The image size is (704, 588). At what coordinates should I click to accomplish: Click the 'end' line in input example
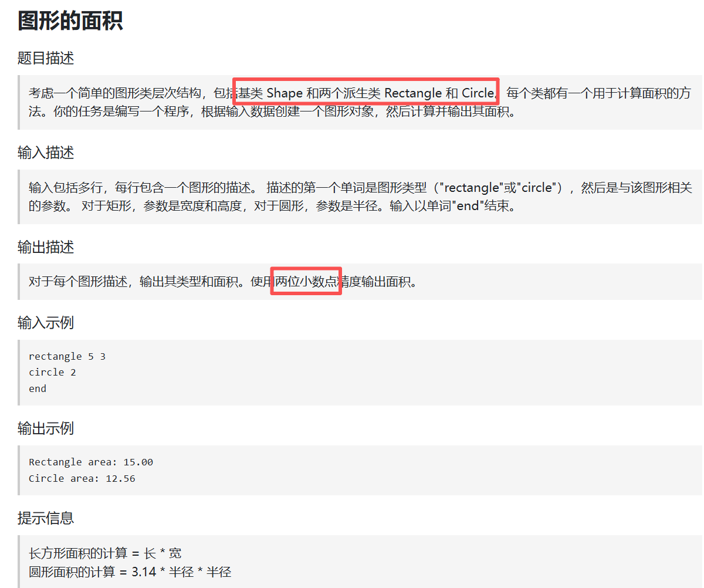pos(38,388)
